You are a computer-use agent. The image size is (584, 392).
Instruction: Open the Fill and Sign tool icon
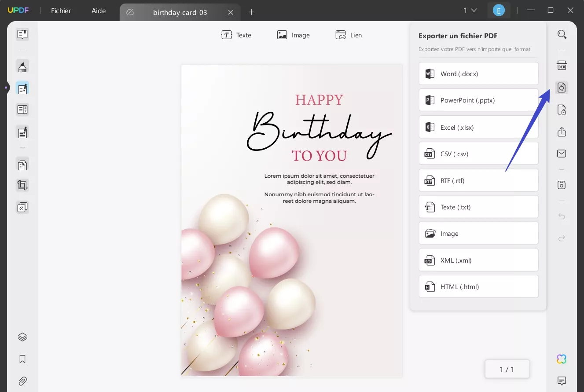(22, 132)
